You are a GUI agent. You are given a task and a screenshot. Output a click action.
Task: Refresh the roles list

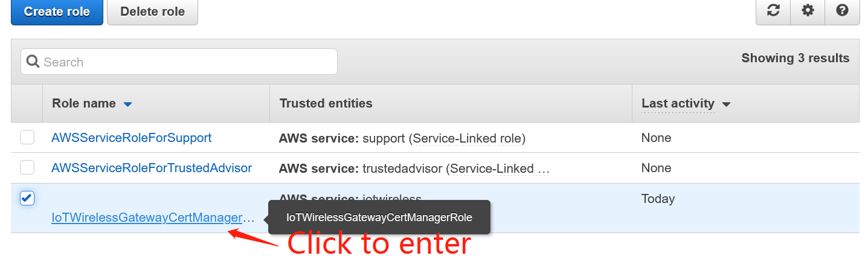pyautogui.click(x=773, y=11)
